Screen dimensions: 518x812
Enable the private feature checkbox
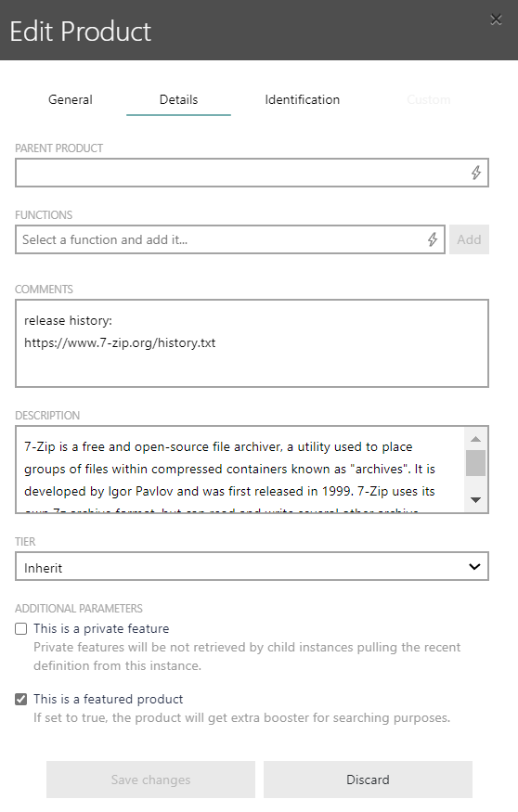click(20, 628)
